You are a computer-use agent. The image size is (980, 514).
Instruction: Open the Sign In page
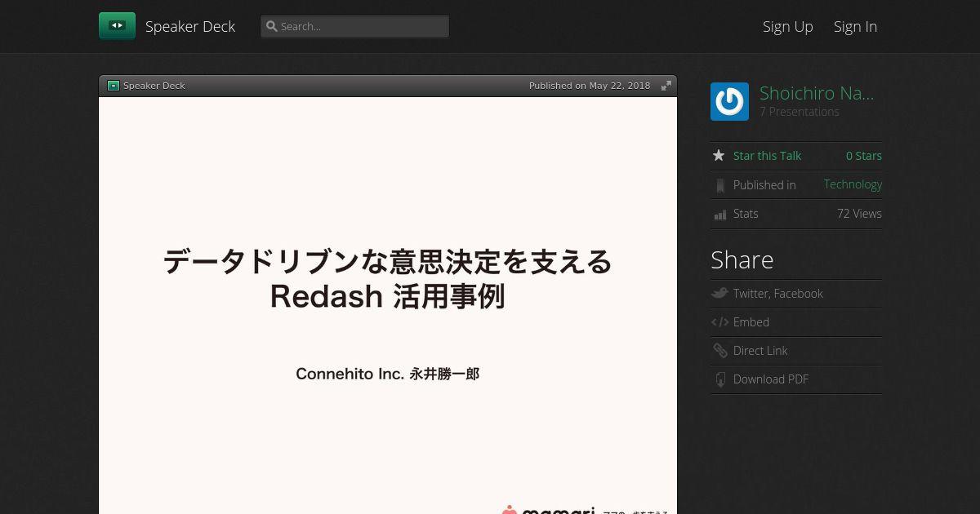coord(855,26)
